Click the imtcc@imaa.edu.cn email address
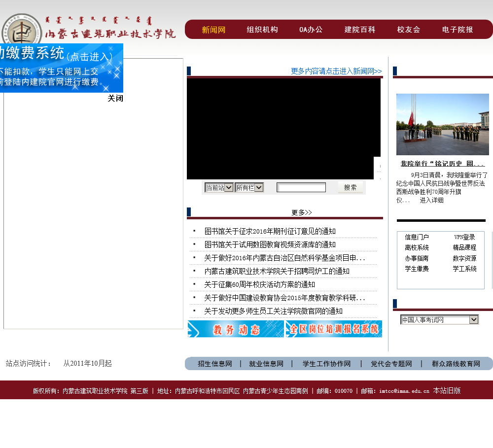The width and height of the screenshot is (493, 448). 404,391
